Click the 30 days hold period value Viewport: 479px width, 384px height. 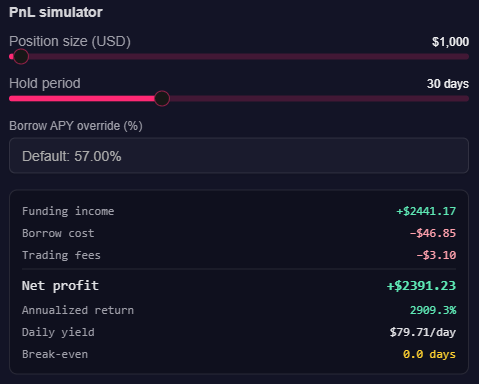tap(448, 84)
